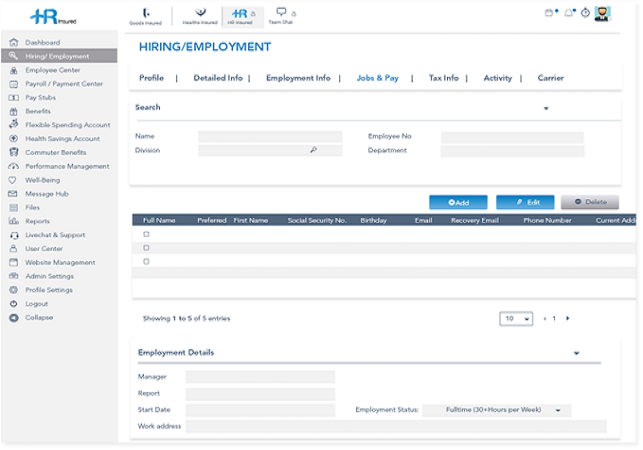The height and width of the screenshot is (450, 643).
Task: Click the Name search field
Action: click(270, 137)
